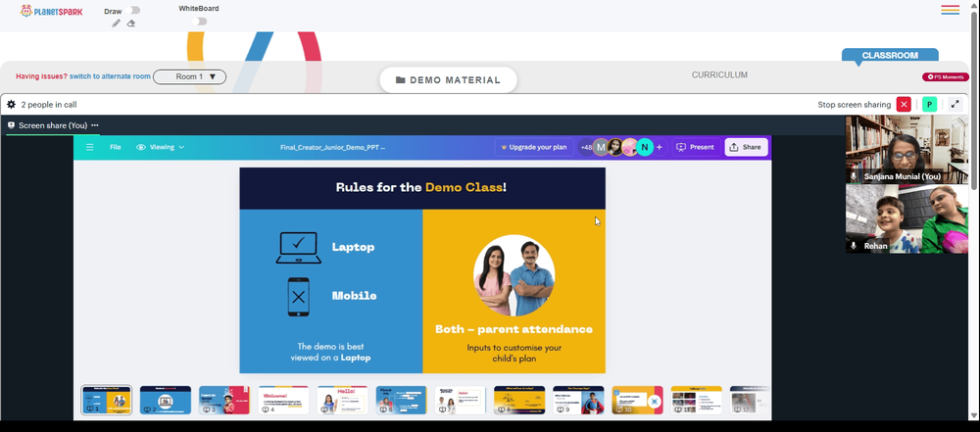This screenshot has height=432, width=980.
Task: Click the plus add collaborator icon
Action: [x=660, y=148]
